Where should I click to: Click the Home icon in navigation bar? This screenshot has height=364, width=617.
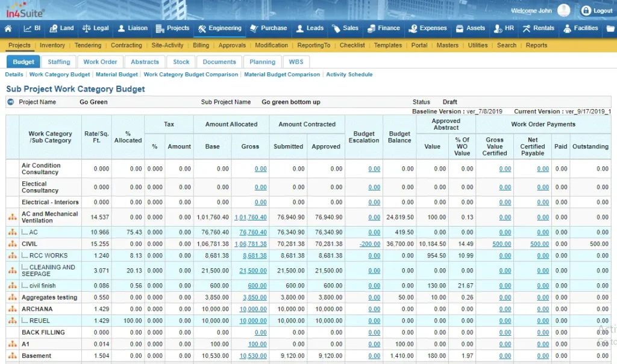(8, 28)
